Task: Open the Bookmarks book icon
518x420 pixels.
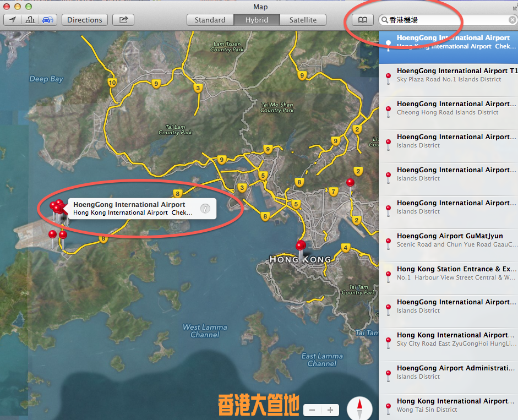Action: pyautogui.click(x=362, y=20)
